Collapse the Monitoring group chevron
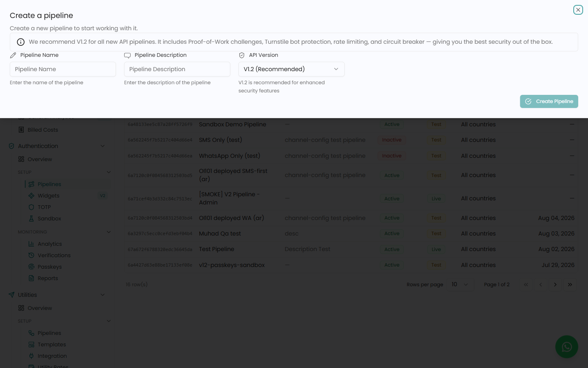The height and width of the screenshot is (368, 588). (109, 232)
